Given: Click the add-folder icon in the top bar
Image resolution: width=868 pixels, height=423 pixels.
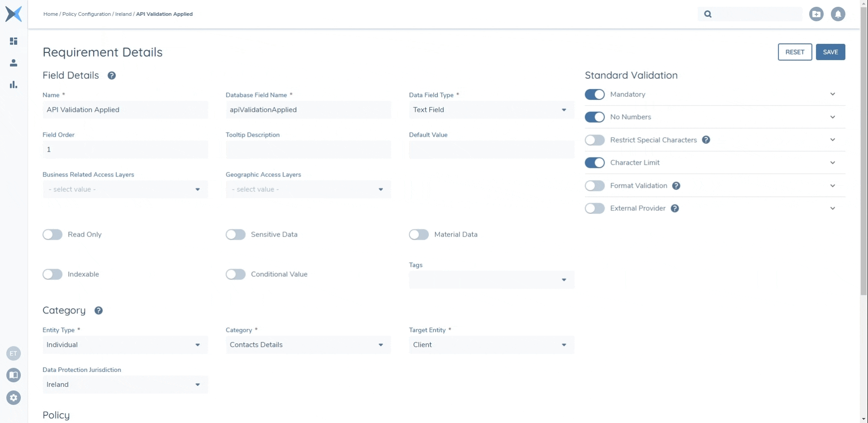Looking at the screenshot, I should (x=817, y=14).
